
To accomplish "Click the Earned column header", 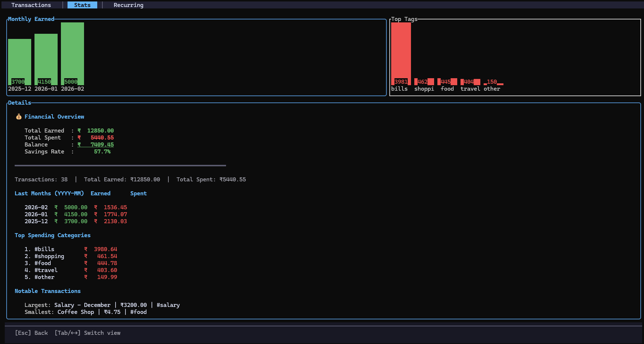I will (x=101, y=193).
